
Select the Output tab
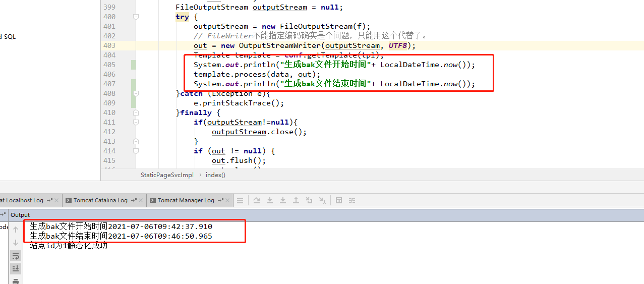20,215
